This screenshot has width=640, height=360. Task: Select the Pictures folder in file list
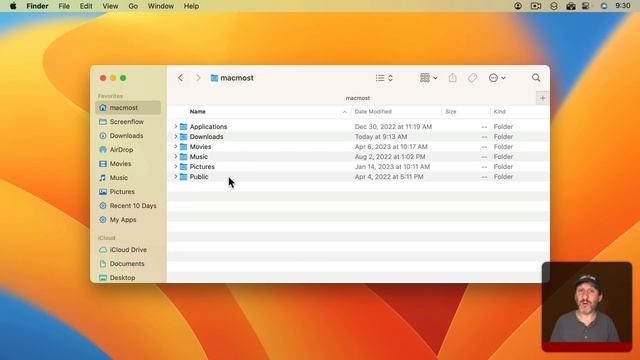point(358,167)
